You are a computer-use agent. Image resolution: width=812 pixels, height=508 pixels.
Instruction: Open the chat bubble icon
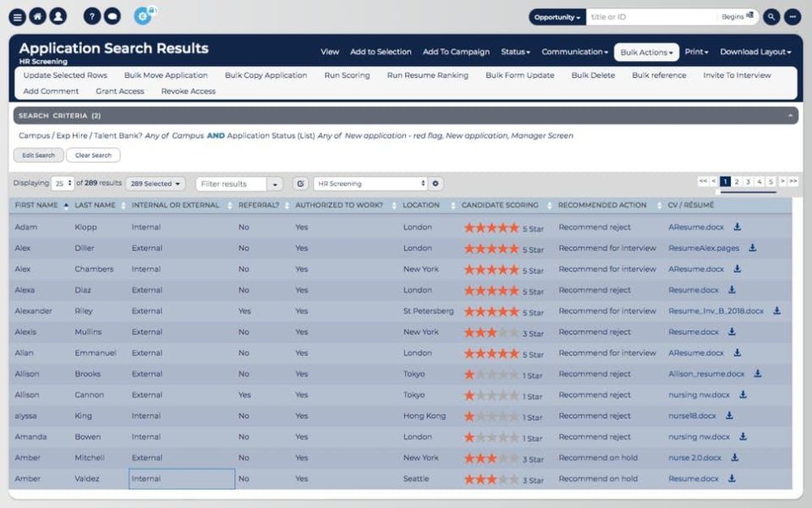tap(112, 16)
